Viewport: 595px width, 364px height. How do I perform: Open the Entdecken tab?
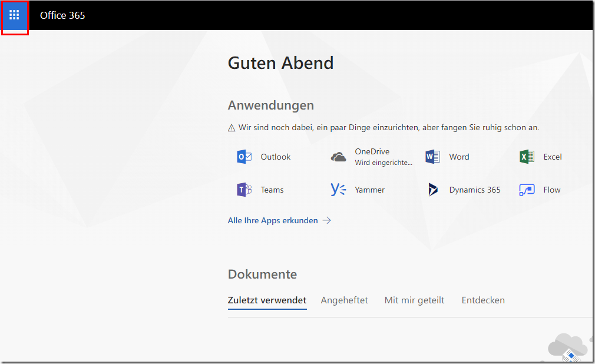(x=483, y=300)
